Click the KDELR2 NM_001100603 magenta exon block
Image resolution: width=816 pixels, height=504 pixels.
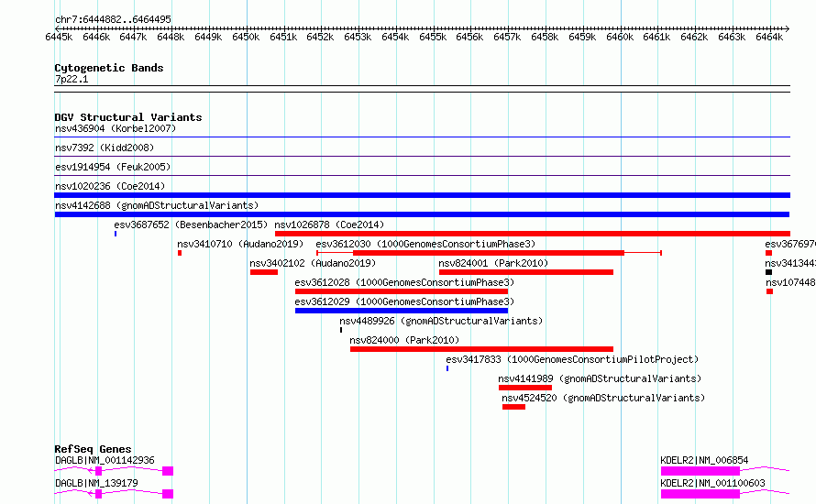click(x=700, y=494)
